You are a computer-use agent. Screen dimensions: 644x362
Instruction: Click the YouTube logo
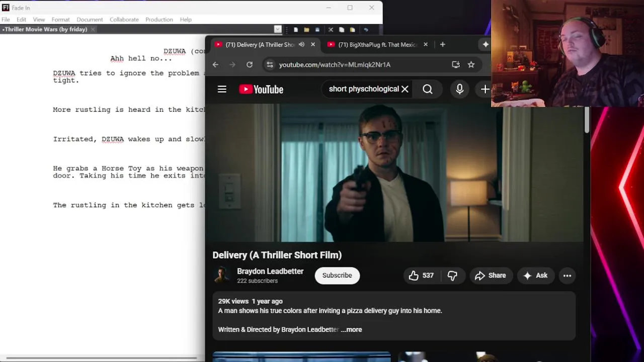[x=261, y=89]
